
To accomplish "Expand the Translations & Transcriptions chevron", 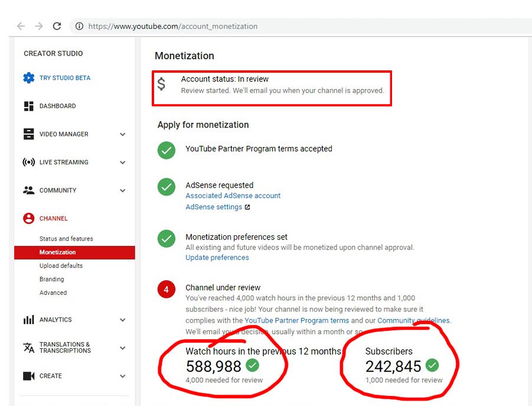I will coord(122,348).
